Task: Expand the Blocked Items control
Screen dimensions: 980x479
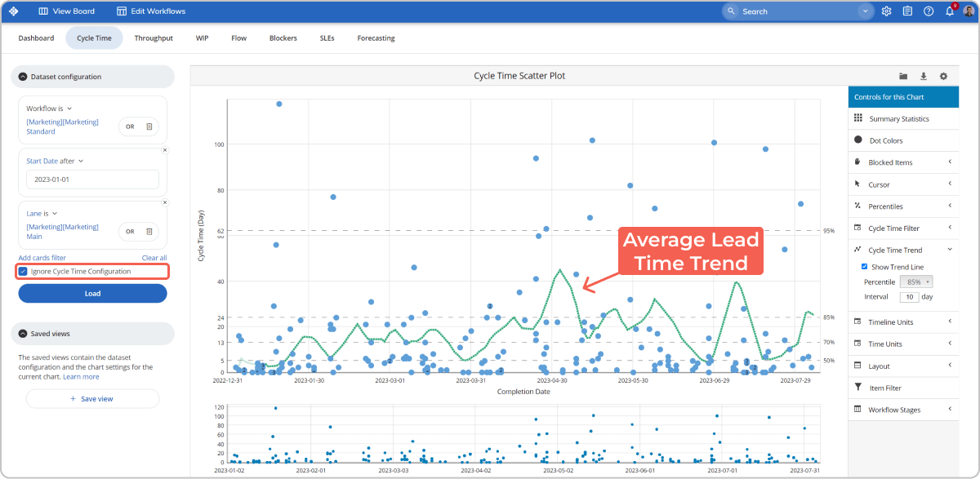Action: click(950, 162)
